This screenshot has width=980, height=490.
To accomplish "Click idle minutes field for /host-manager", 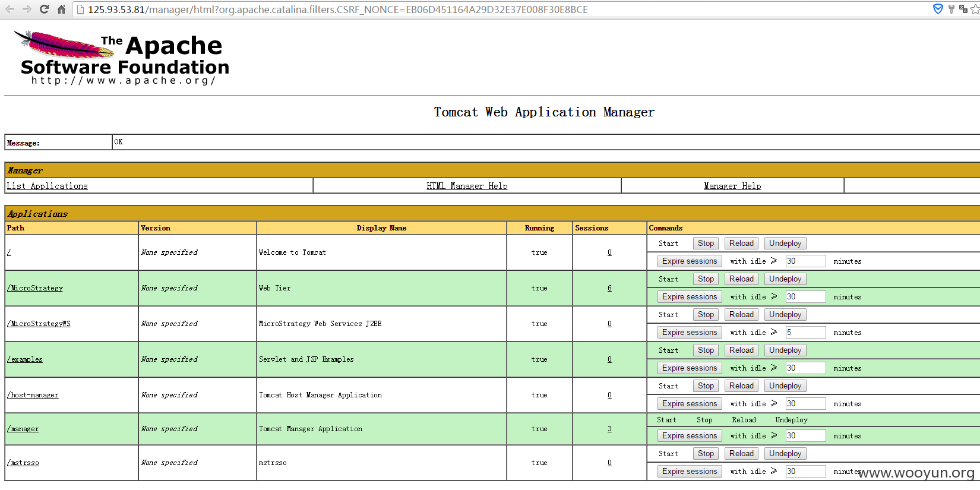I will [x=805, y=404].
